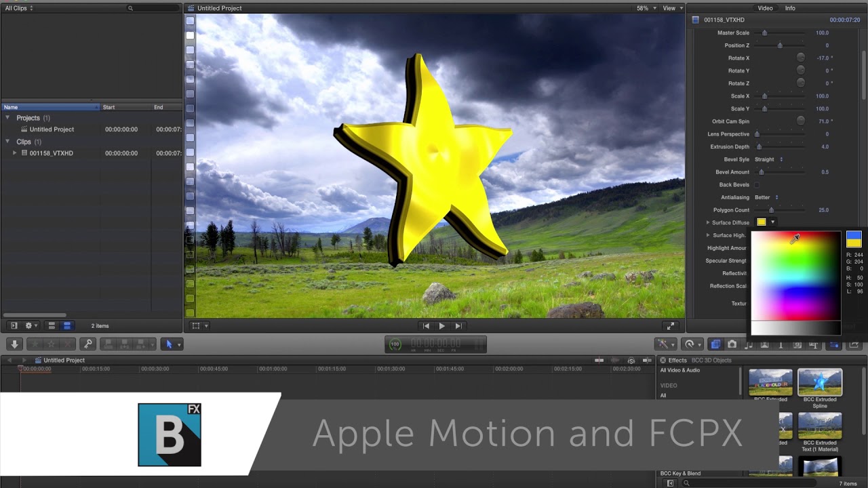Expand Surface High. parameter group
The height and width of the screenshot is (488, 868).
[708, 235]
